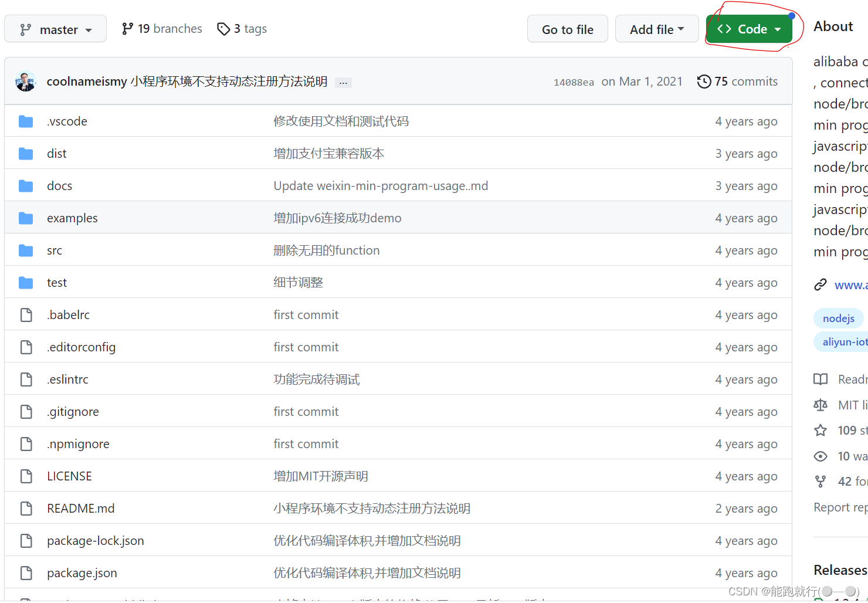View the 19 branches
This screenshot has width=868, height=603.
[x=161, y=28]
